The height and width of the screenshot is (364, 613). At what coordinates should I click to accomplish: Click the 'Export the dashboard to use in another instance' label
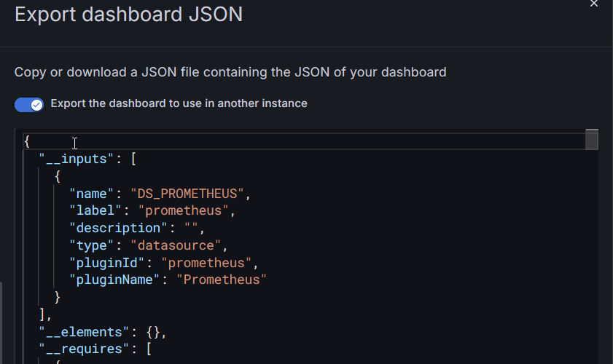[179, 103]
